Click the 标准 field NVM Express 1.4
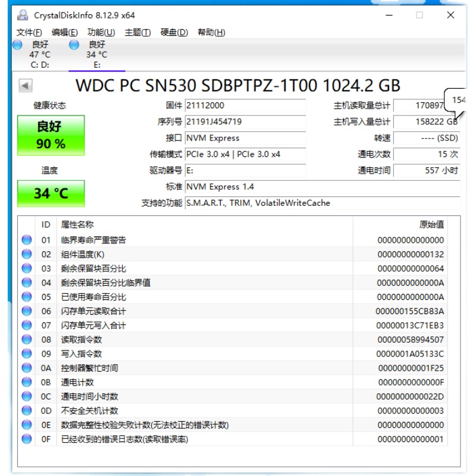The image size is (476, 476). point(322,187)
